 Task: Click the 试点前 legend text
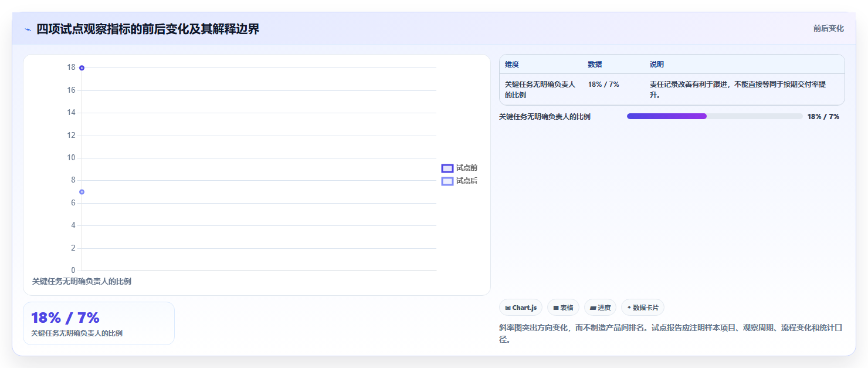(x=467, y=168)
